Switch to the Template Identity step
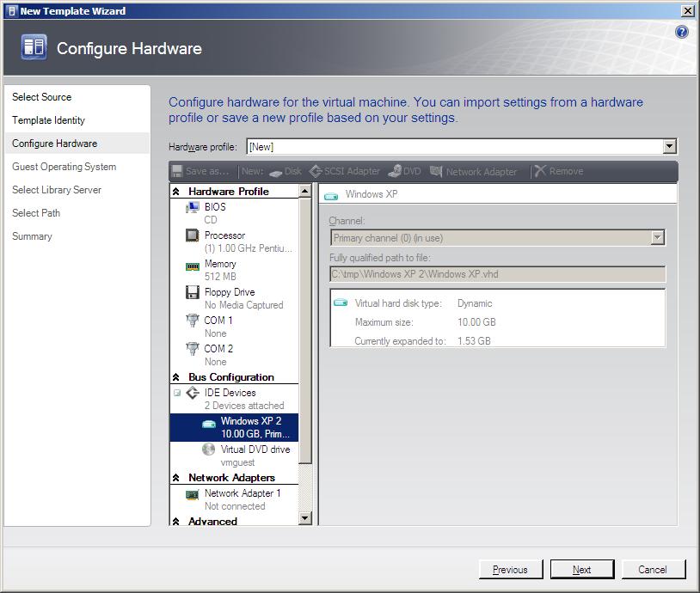 48,120
